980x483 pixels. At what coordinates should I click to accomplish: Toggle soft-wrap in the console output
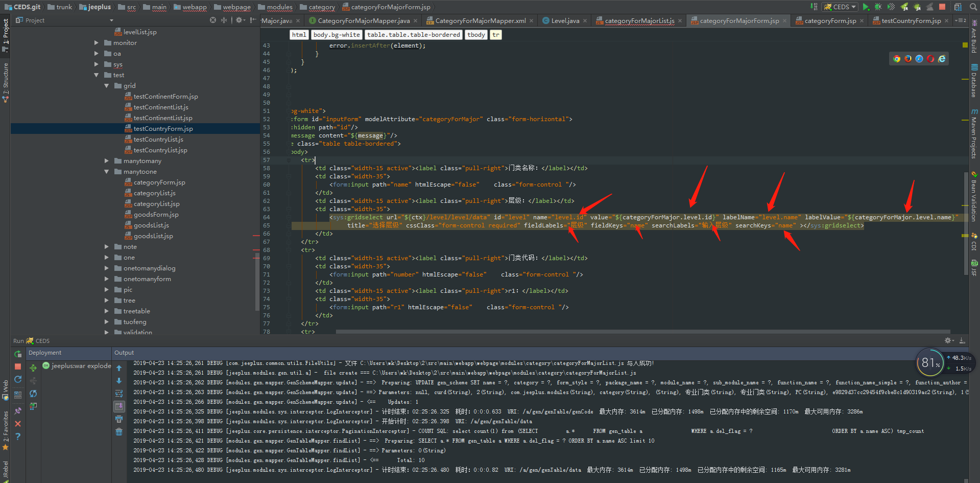tap(119, 394)
